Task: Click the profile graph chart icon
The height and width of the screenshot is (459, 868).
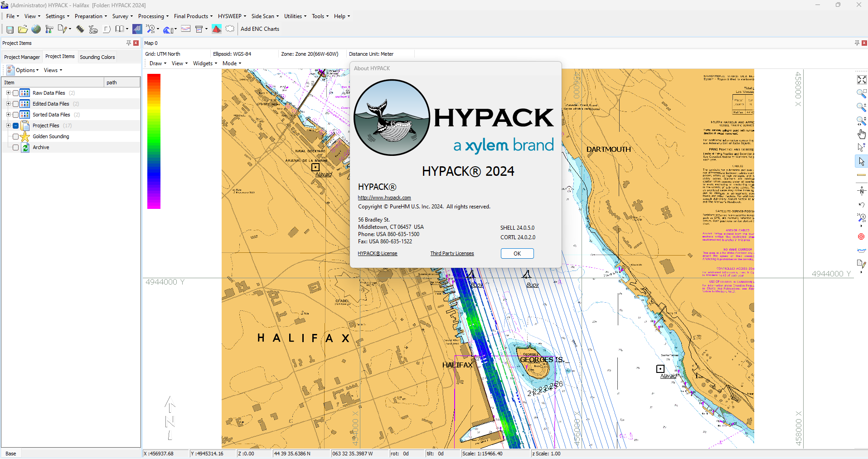Action: (186, 29)
